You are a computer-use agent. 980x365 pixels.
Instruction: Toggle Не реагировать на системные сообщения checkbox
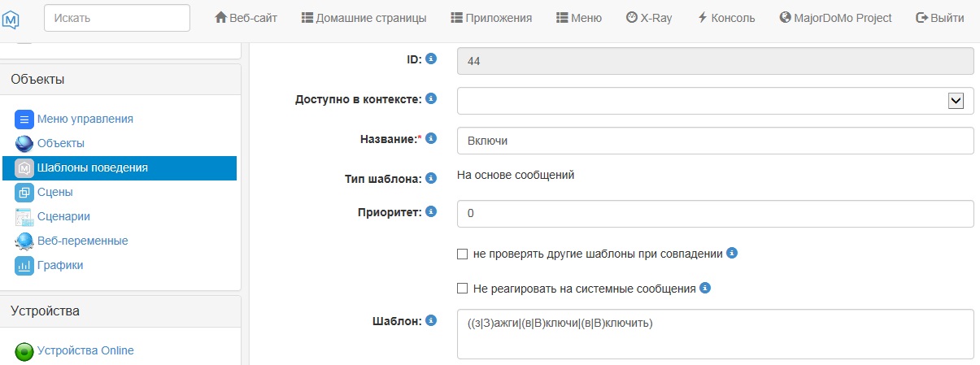(x=463, y=289)
